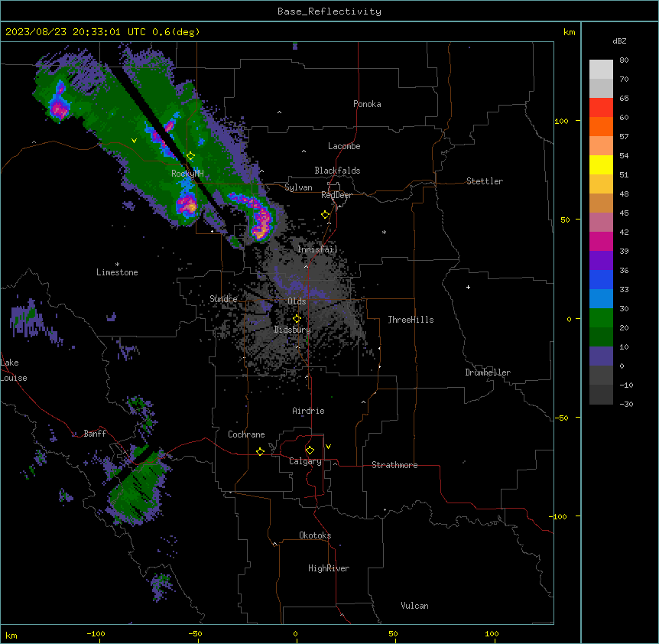This screenshot has width=659, height=644.
Task: Click the yellow V marker northwest of RockyMH
Action: [134, 141]
